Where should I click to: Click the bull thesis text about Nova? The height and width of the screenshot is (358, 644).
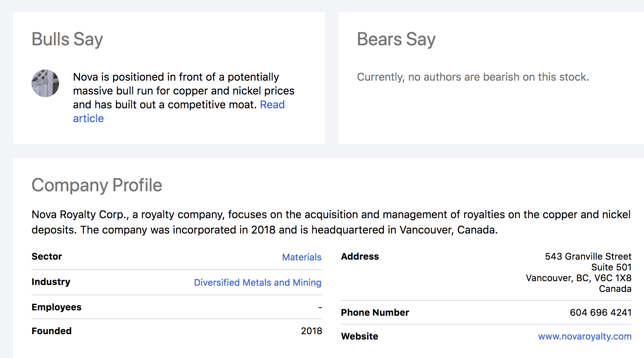pyautogui.click(x=183, y=91)
